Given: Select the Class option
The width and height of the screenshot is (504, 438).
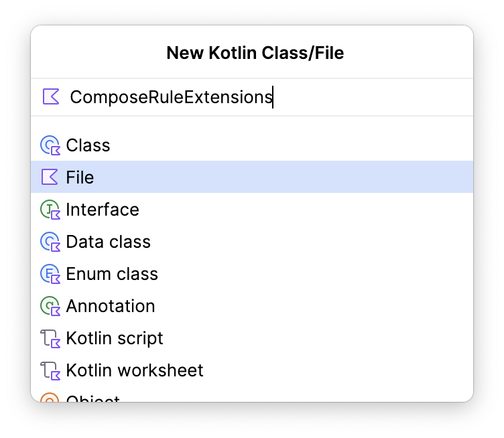Looking at the screenshot, I should point(88,145).
